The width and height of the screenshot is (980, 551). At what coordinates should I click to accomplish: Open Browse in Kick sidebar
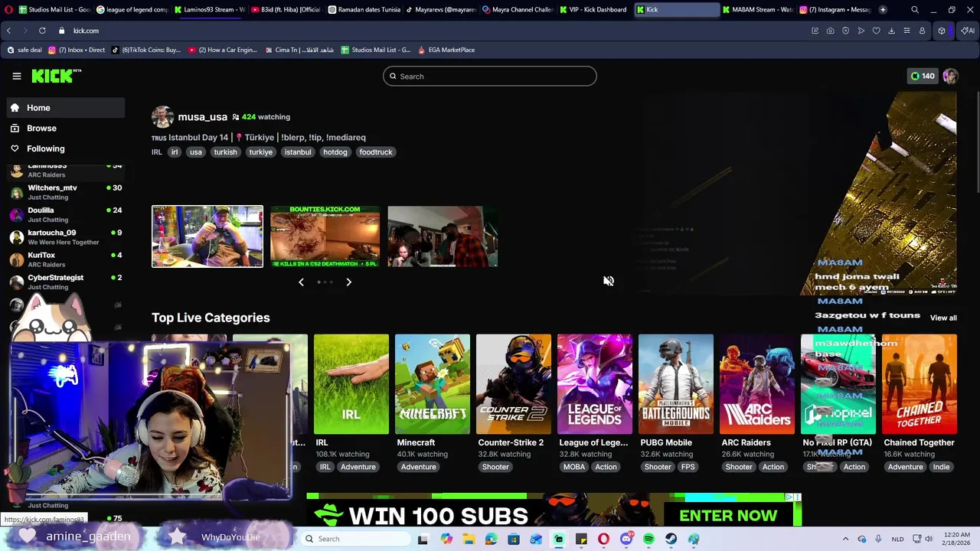(66, 129)
